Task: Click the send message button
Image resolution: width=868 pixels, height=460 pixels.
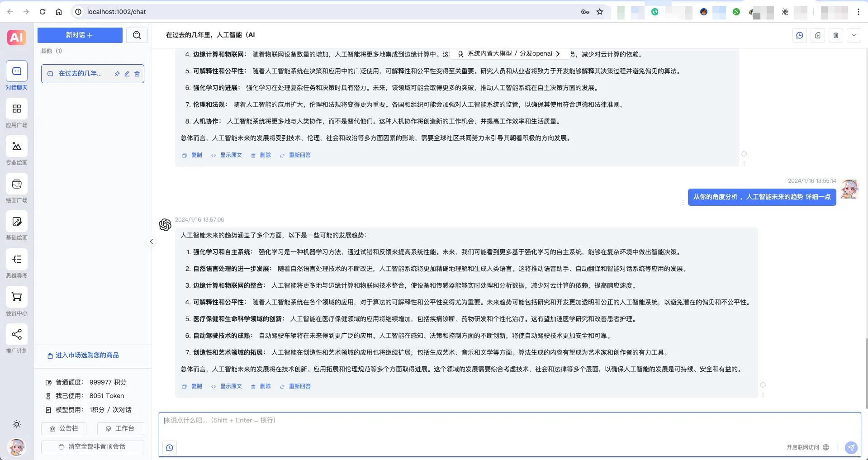Action: click(851, 447)
